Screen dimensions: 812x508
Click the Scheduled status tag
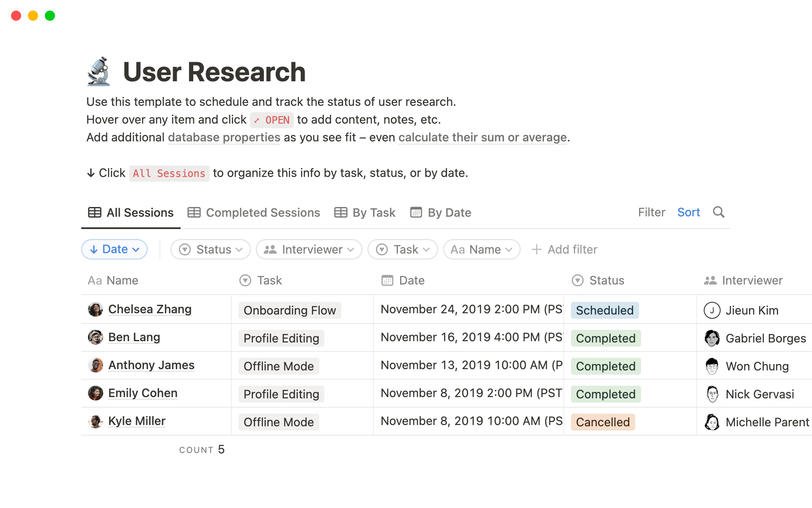(605, 310)
